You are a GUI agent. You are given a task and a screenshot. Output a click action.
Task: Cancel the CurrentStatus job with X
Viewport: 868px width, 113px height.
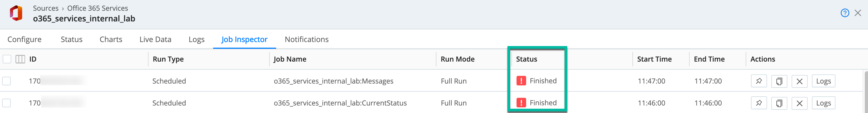(x=799, y=103)
